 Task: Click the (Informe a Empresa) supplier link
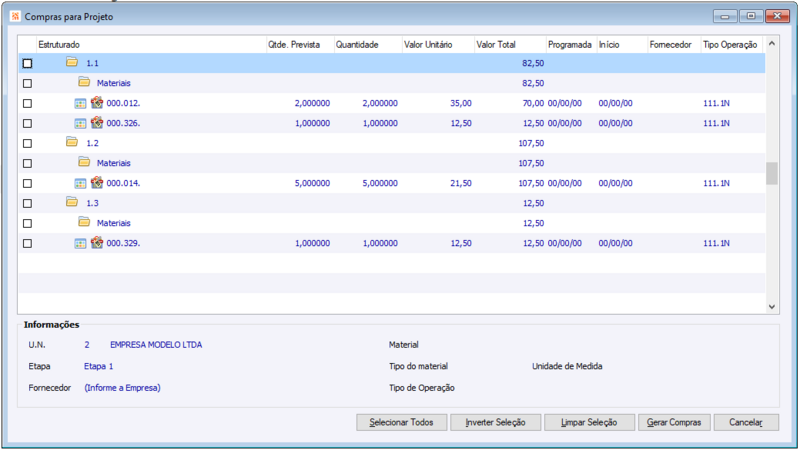pyautogui.click(x=122, y=388)
